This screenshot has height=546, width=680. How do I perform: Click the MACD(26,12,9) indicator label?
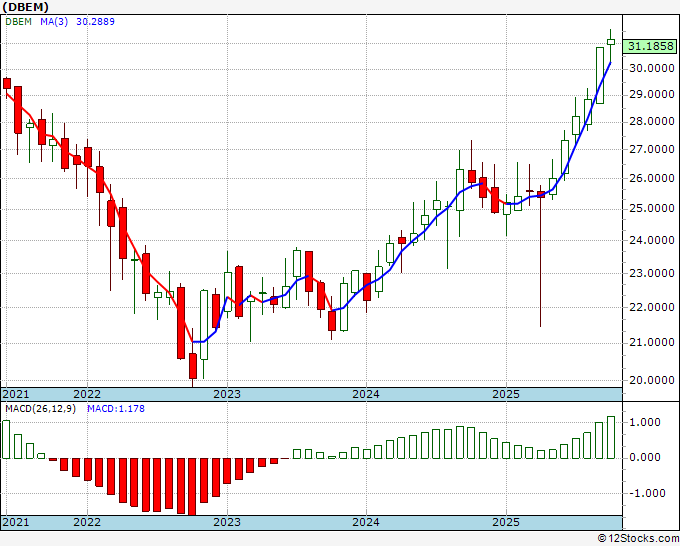click(x=40, y=409)
